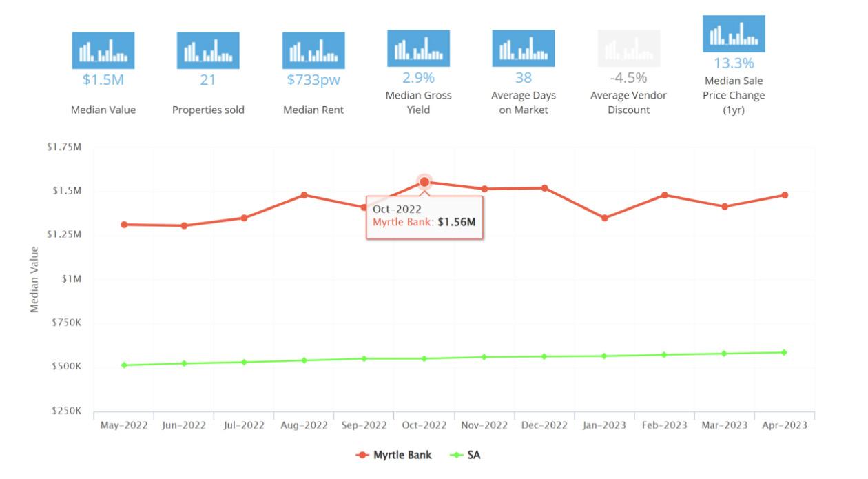Click Myrtle Bank's Apr-2023 data point
Screen dimensions: 868x479
click(x=784, y=195)
